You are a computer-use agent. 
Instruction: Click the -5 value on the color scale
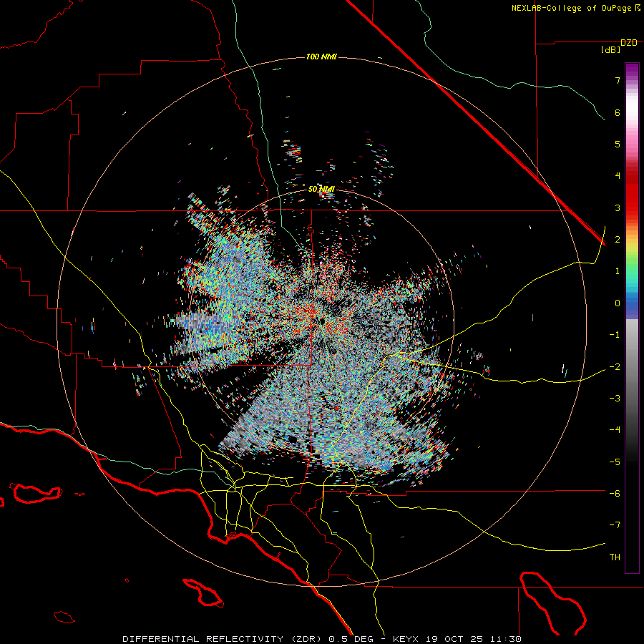615,462
